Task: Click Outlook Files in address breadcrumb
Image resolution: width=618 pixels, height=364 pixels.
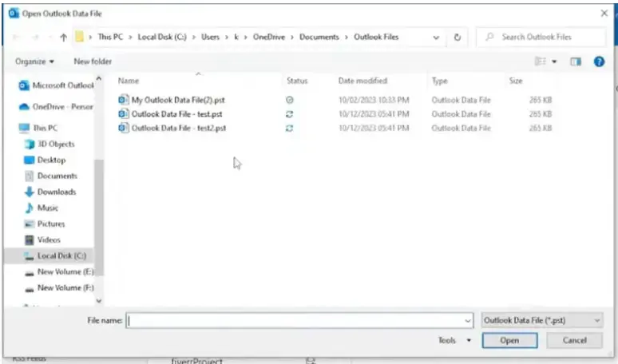Action: pos(376,37)
